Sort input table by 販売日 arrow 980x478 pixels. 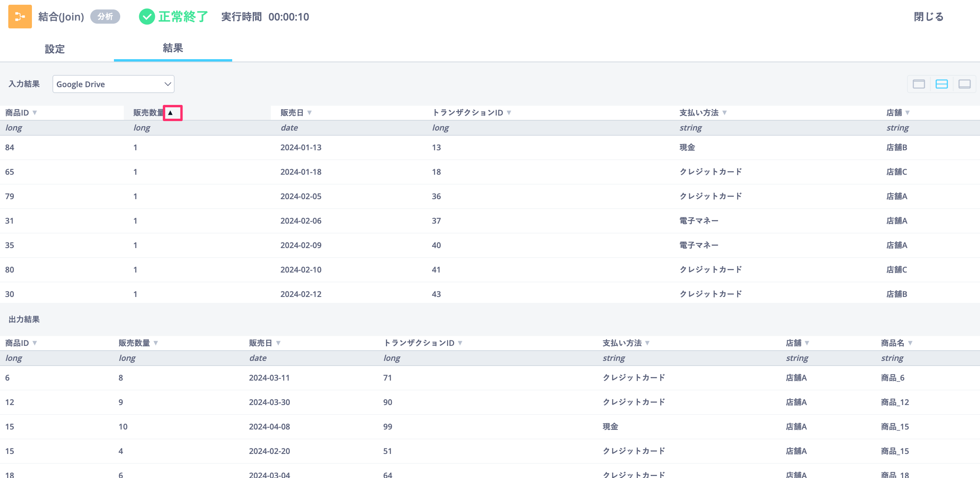click(x=309, y=113)
